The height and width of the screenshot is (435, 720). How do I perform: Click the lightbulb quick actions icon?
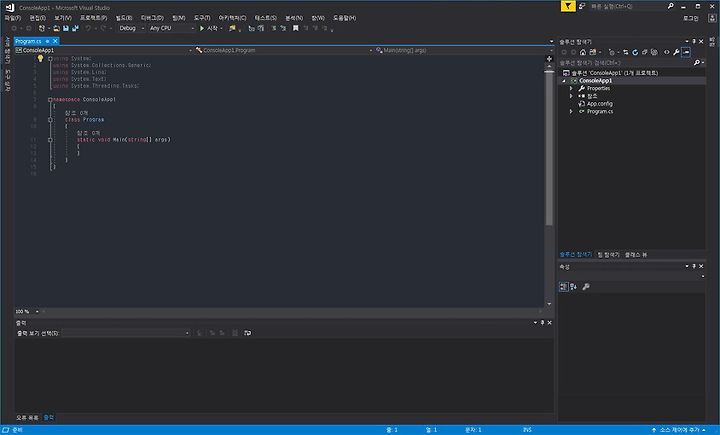(x=40, y=58)
